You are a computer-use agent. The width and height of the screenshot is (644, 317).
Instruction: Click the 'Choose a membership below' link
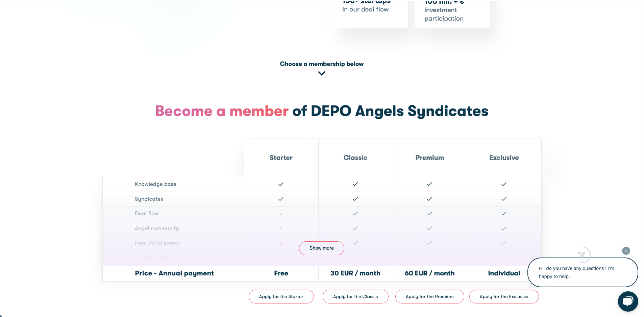pos(322,64)
